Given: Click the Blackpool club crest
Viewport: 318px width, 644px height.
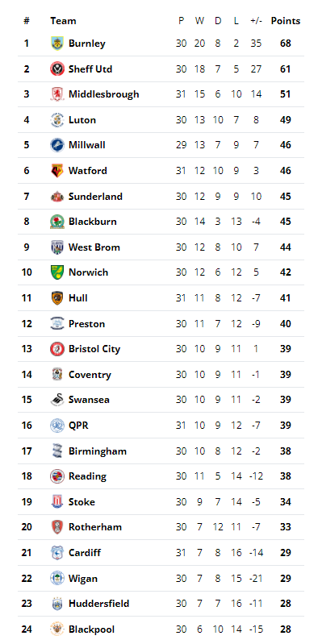Looking at the screenshot, I should pyautogui.click(x=57, y=629).
